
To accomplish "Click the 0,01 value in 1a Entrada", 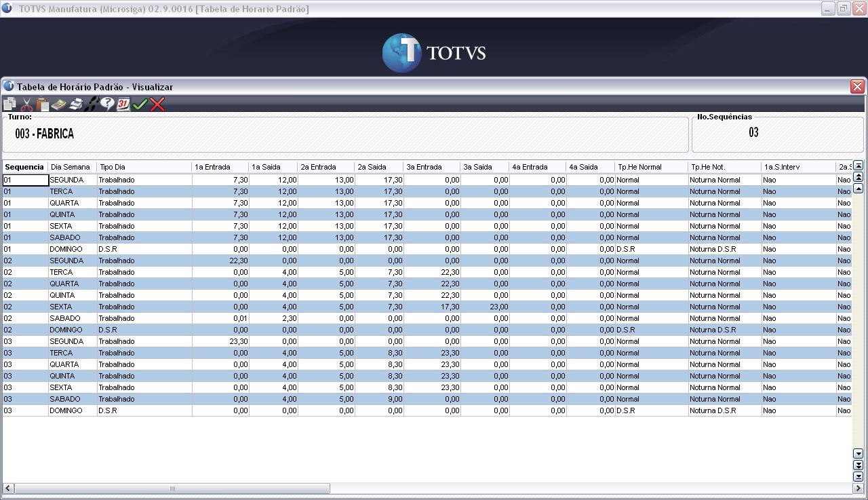I will (240, 319).
